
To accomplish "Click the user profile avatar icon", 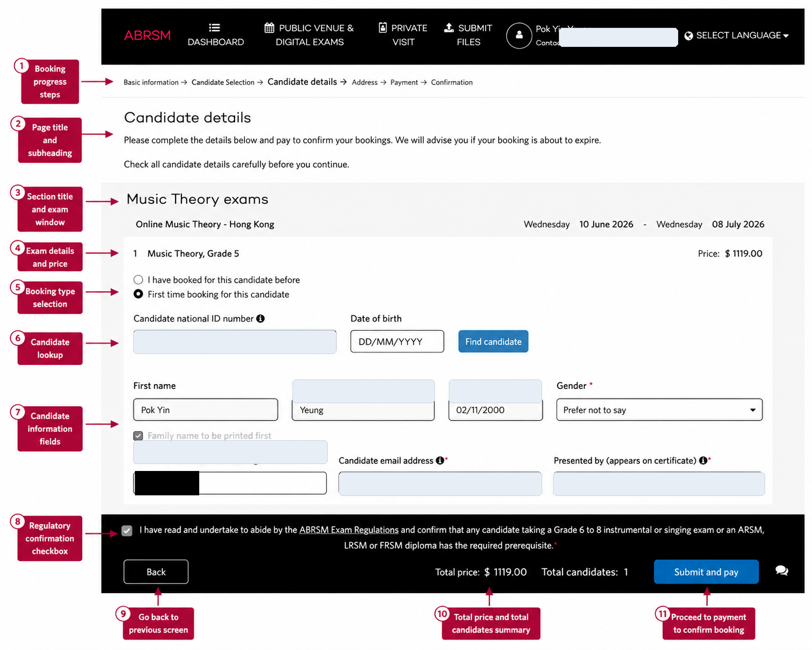I will (519, 35).
